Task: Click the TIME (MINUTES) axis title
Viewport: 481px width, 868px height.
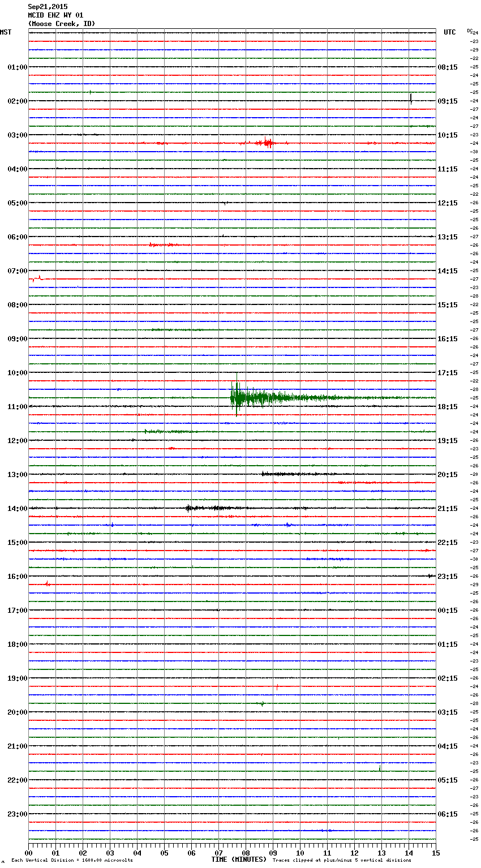Action: 239,860
